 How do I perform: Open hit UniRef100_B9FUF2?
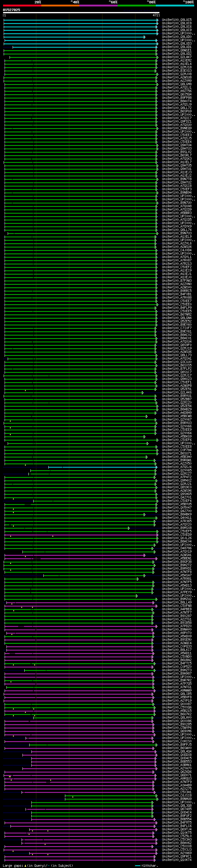[x=177, y=816]
